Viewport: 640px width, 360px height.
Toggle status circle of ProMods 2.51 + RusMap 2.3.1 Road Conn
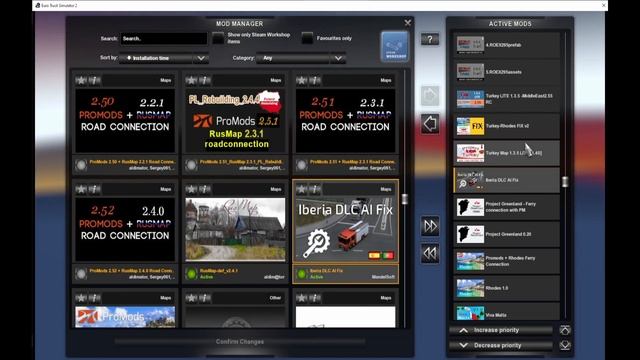(301, 165)
